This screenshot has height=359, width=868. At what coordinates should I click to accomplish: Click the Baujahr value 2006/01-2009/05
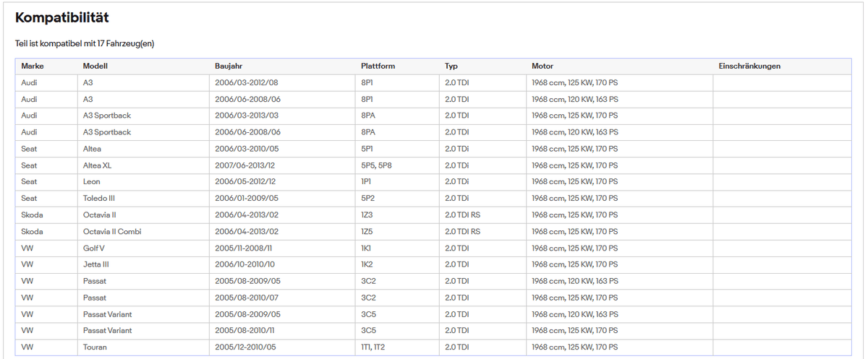(247, 199)
